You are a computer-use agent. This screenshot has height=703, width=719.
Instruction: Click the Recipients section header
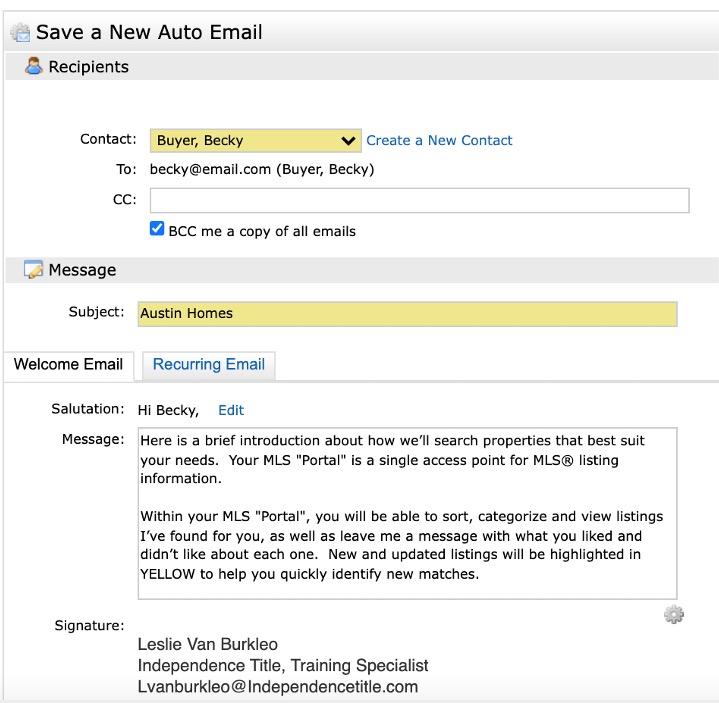click(88, 67)
